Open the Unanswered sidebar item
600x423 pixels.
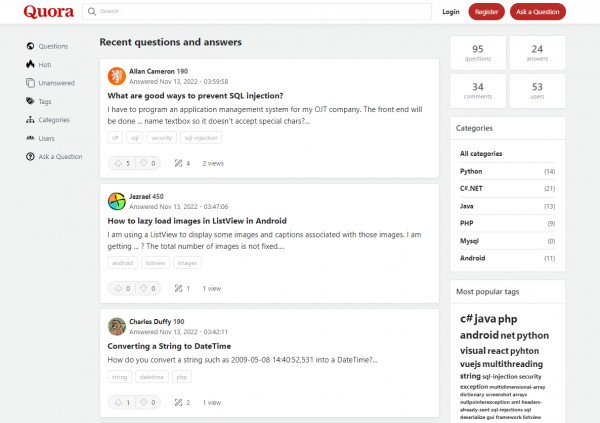[56, 83]
